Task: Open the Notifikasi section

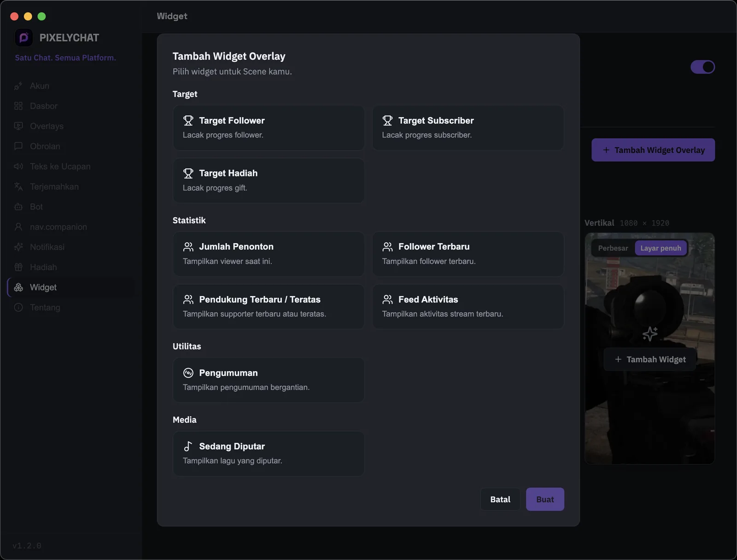Action: 71,247
